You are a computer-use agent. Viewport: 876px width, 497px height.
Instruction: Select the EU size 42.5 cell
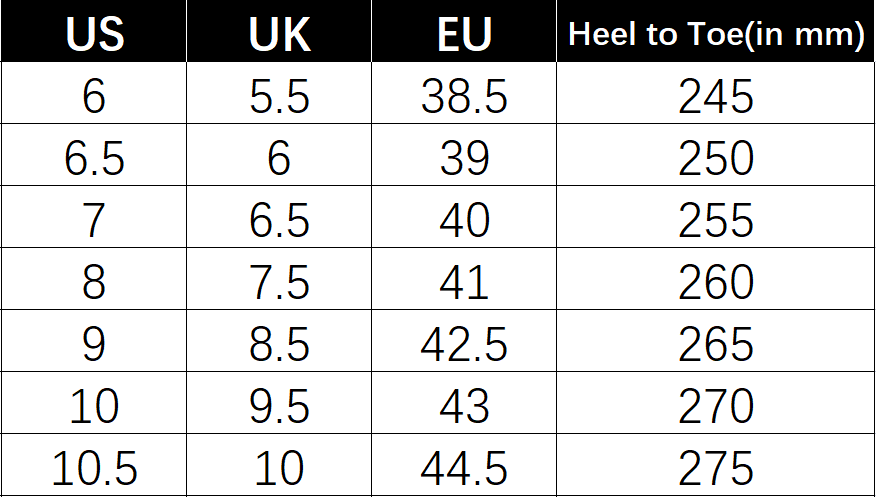[464, 341]
